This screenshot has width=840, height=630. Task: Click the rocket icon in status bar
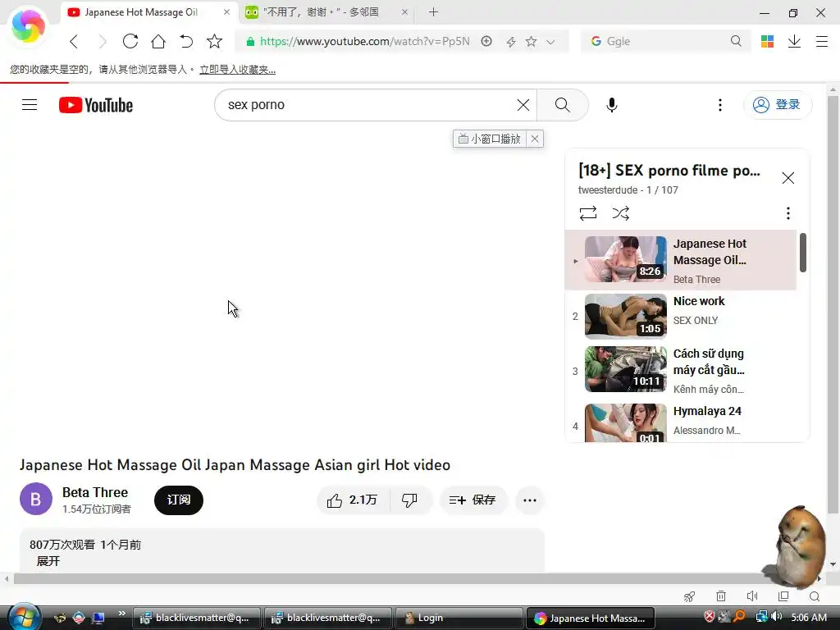(689, 596)
